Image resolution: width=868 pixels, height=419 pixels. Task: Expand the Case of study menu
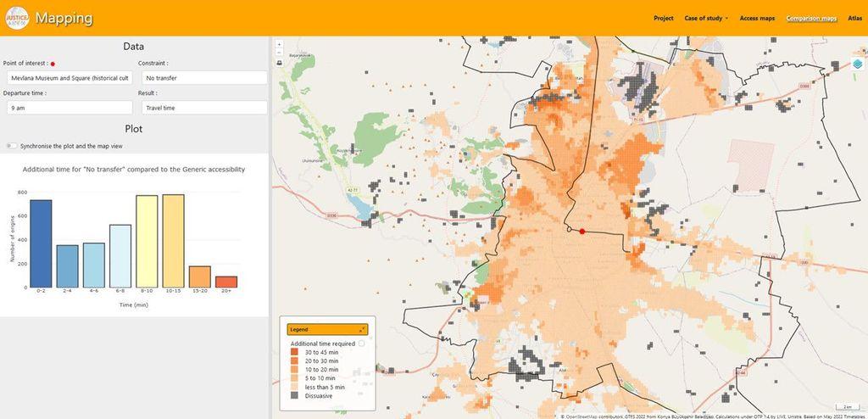(x=706, y=19)
